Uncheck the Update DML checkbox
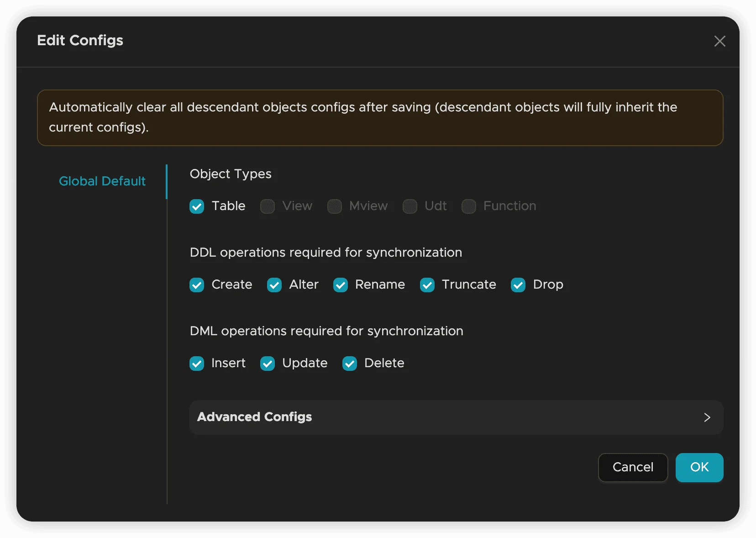 (268, 364)
